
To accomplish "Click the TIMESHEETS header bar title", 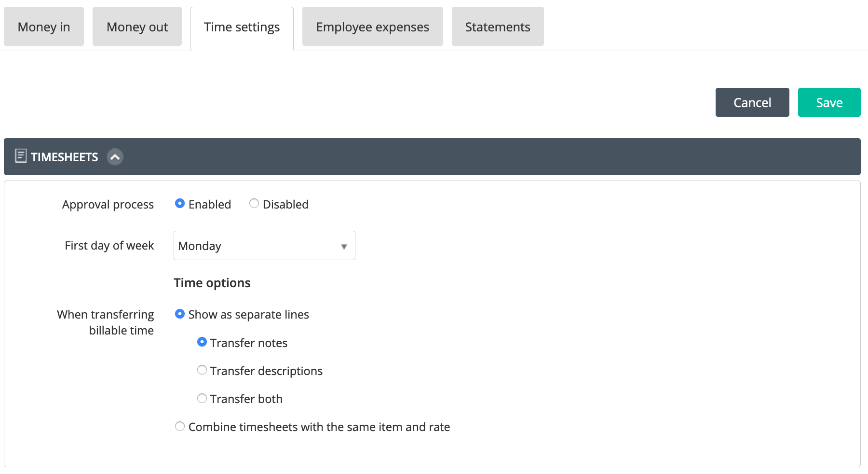I will pyautogui.click(x=65, y=157).
